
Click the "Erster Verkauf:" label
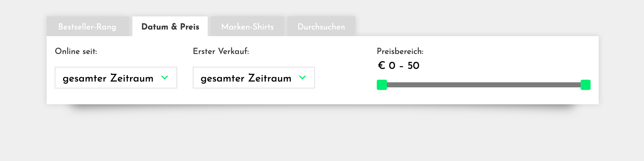221,51
